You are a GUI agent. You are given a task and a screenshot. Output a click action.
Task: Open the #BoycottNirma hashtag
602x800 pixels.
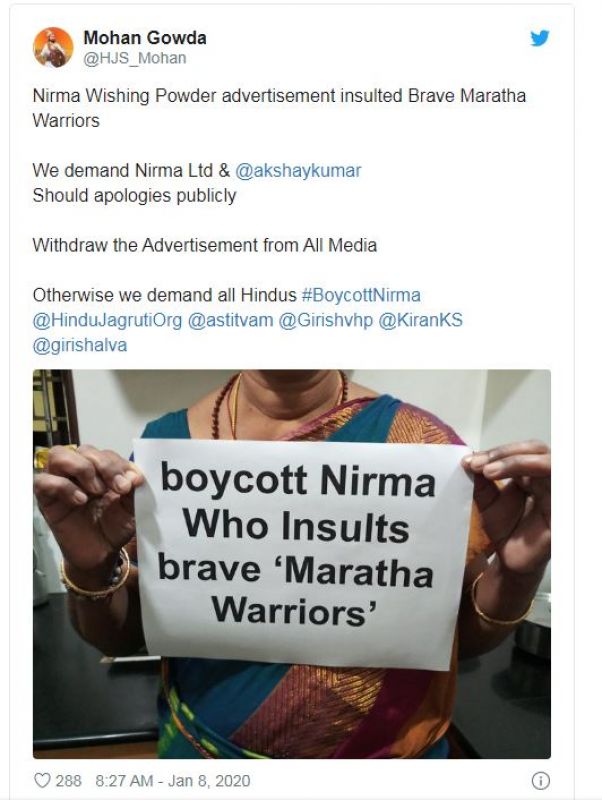[361, 295]
